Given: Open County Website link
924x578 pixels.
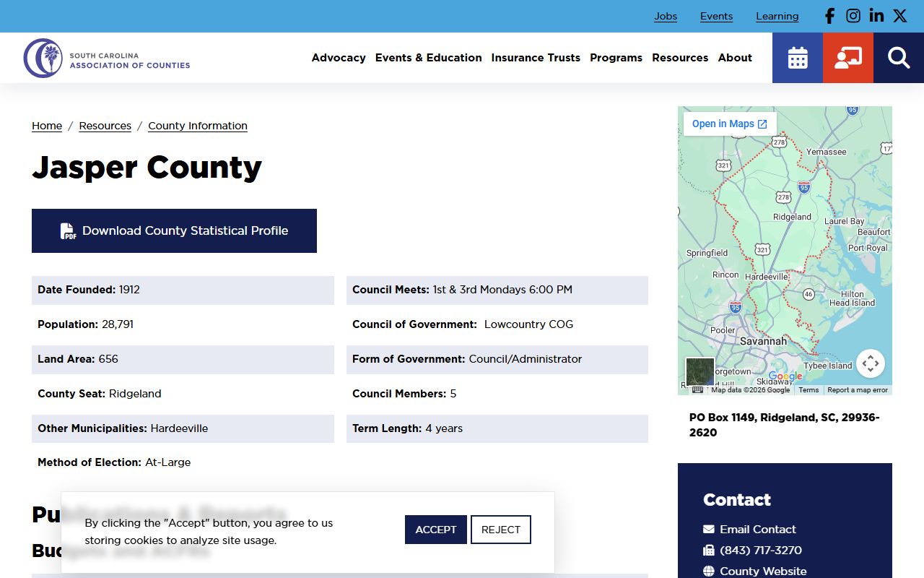Looking at the screenshot, I should point(763,571).
